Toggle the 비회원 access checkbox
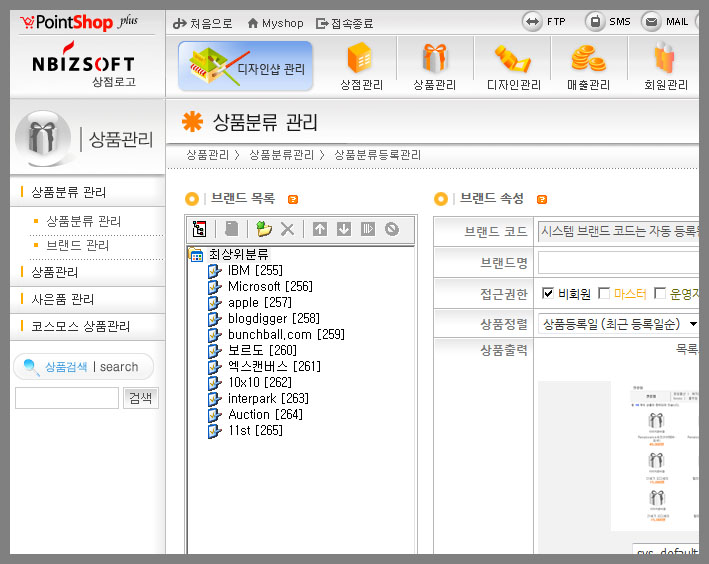Image resolution: width=709 pixels, height=564 pixels. tap(548, 293)
